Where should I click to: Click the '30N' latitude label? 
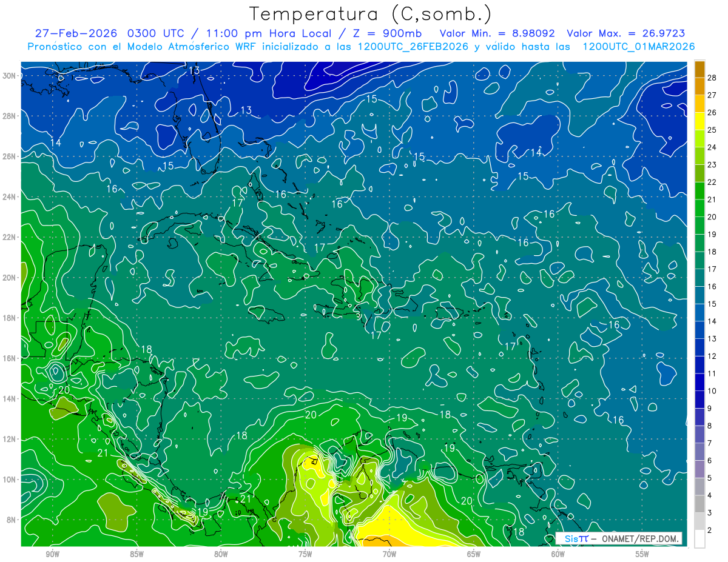tap(10, 76)
